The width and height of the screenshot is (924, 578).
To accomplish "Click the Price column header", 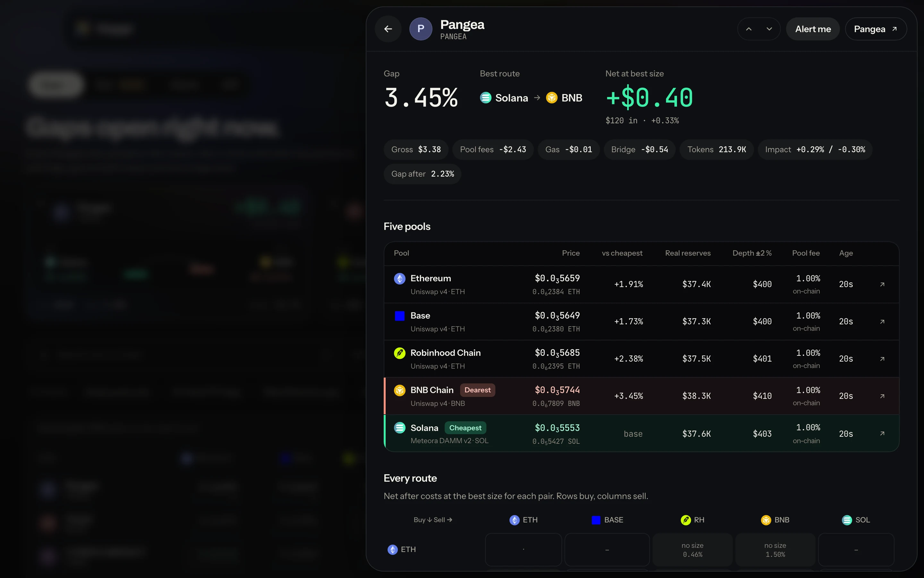I will point(570,253).
